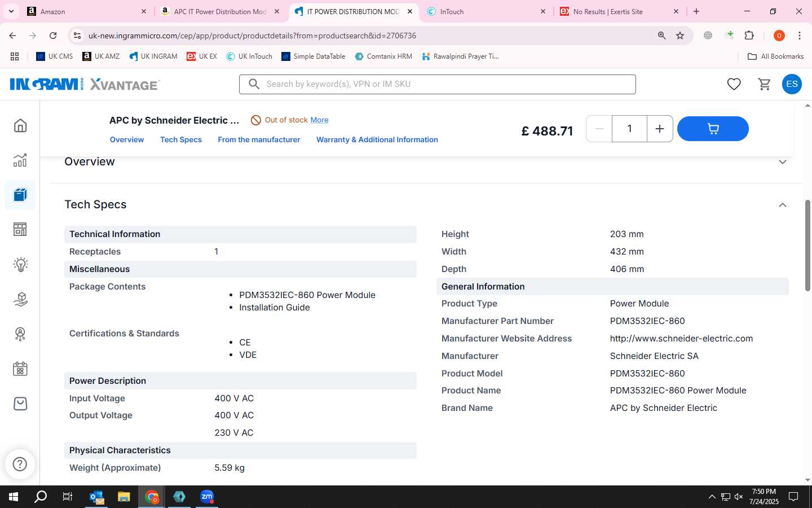Bookmark this page with the star icon

(680, 36)
